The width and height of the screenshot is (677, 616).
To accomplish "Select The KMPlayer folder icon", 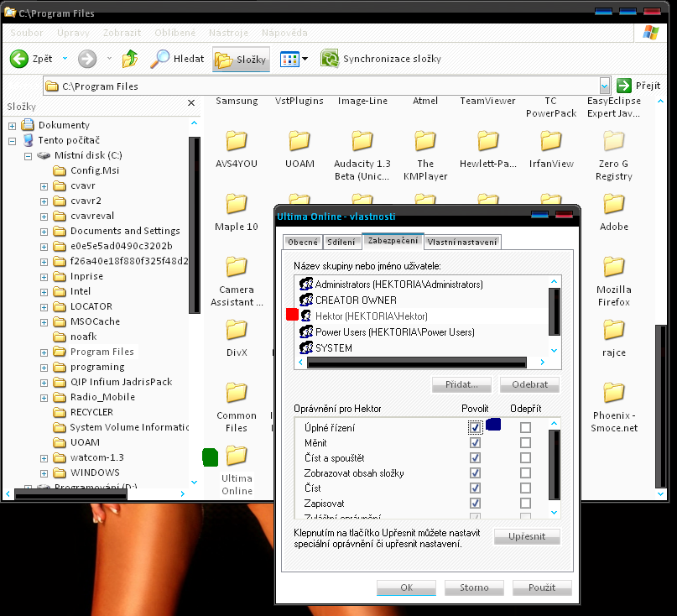I will pyautogui.click(x=425, y=141).
